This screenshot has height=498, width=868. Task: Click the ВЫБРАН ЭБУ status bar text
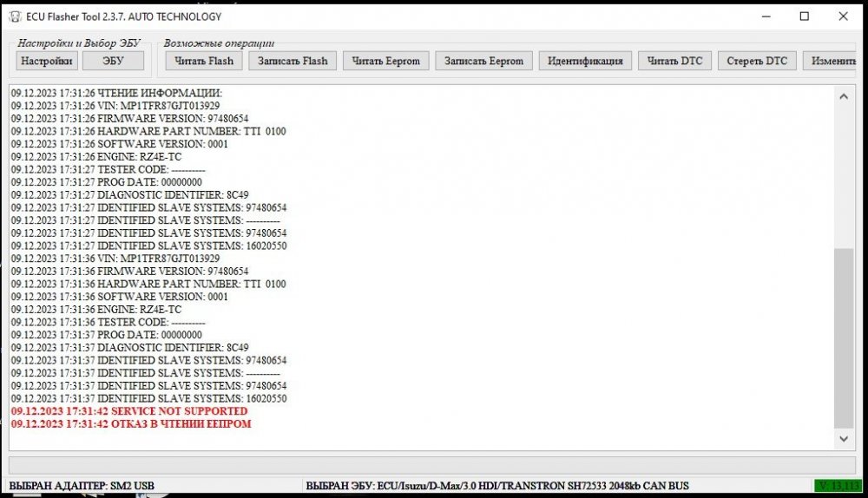tap(497, 486)
